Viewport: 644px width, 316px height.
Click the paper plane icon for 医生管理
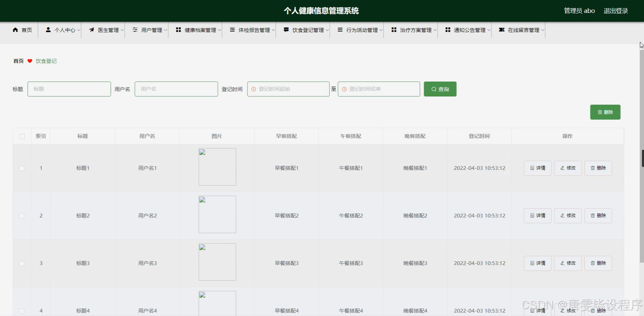[x=92, y=30]
